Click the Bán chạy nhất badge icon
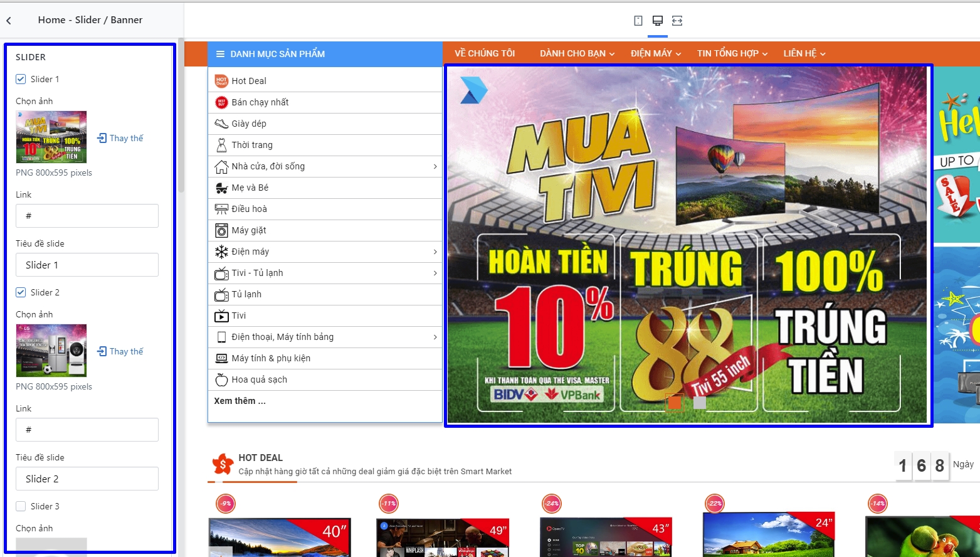 221,102
